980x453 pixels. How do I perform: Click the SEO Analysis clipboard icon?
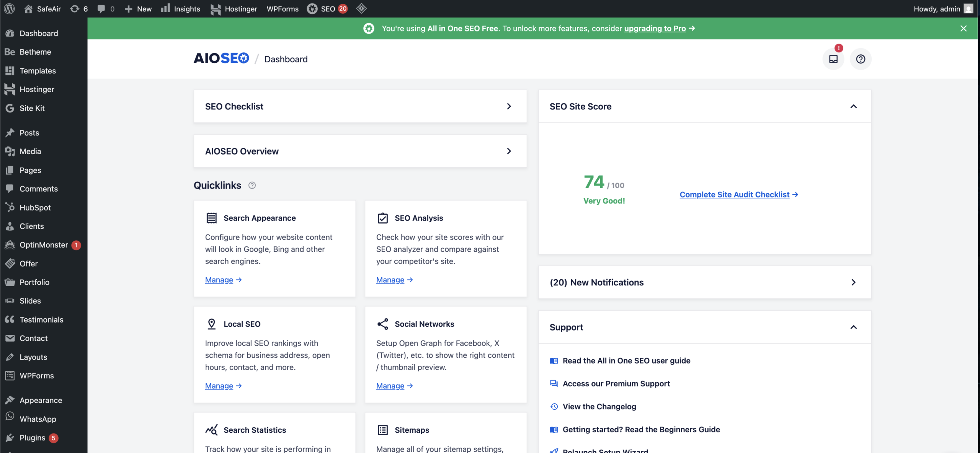pos(383,218)
